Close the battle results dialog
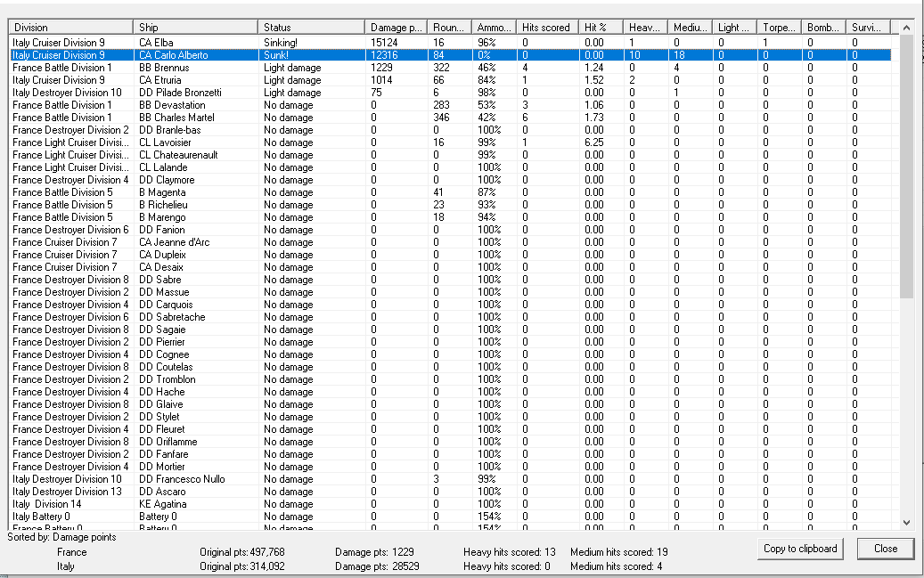 click(885, 549)
